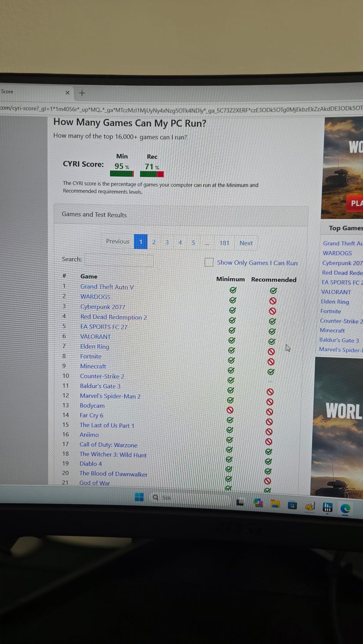Open Aniimo game link
Screen dimensions: 363x644
point(89,435)
